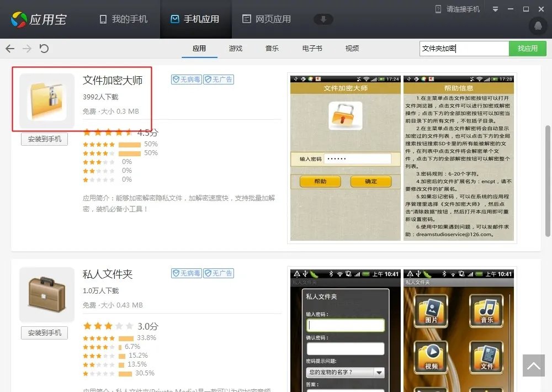Open the 游戏 category tab
Image resolution: width=552 pixels, height=392 pixels.
(x=236, y=49)
